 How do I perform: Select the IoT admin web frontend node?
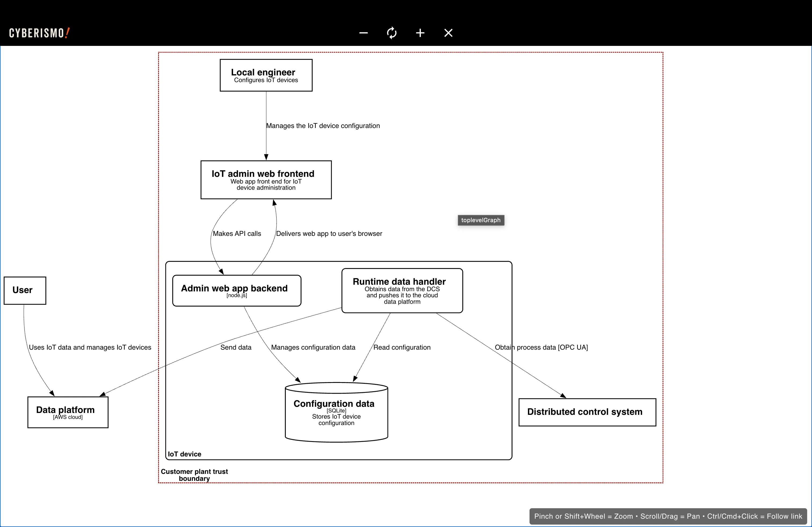(266, 180)
